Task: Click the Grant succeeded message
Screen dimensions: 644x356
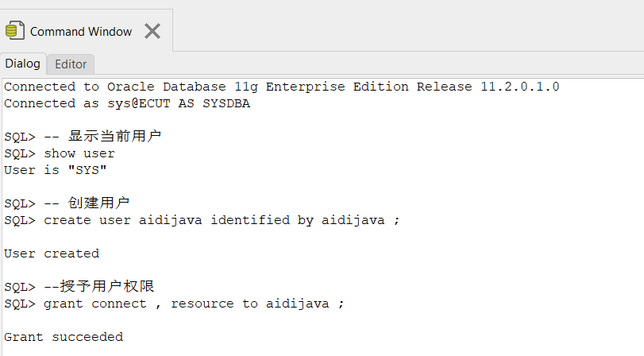Action: click(64, 337)
